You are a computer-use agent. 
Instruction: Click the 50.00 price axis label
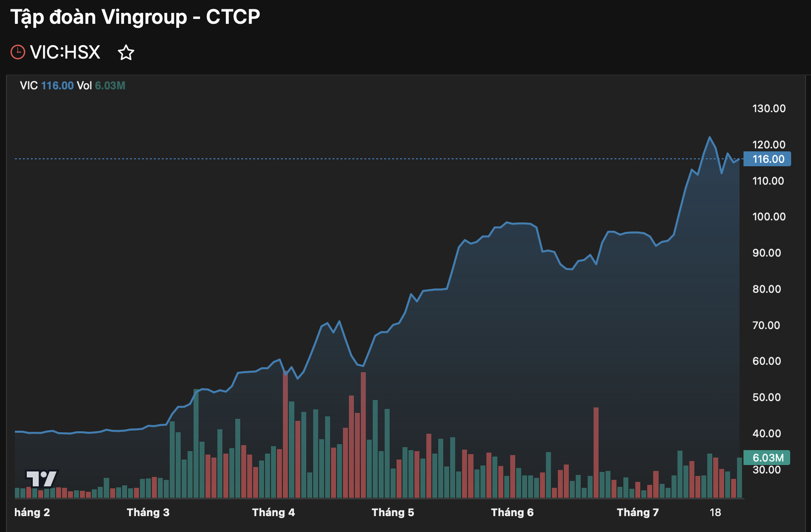coord(766,398)
